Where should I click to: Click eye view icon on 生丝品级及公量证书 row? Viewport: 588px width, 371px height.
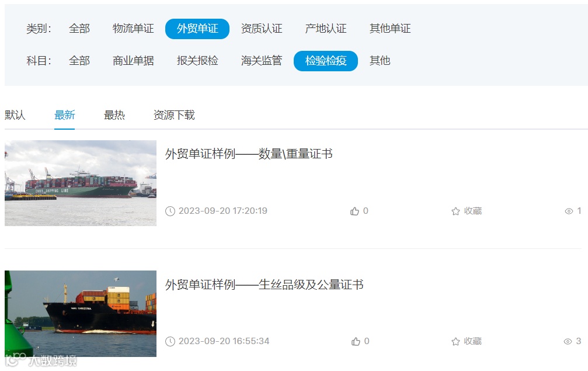[x=568, y=341]
